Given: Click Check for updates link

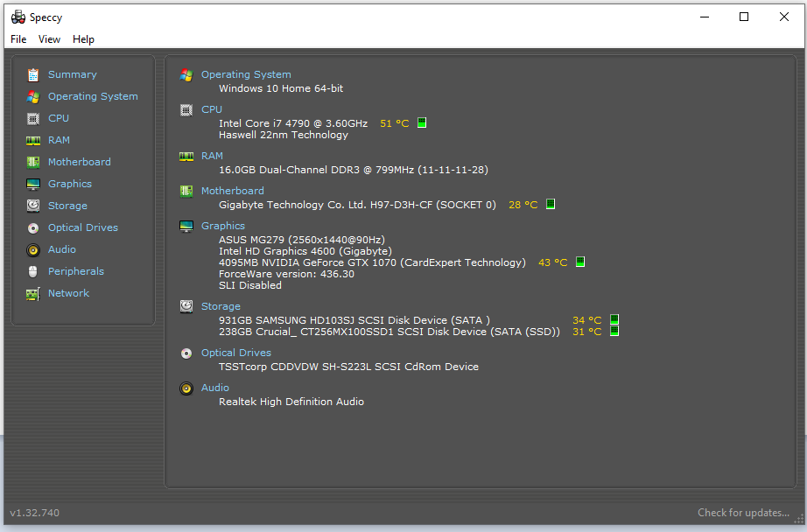Looking at the screenshot, I should 743,513.
